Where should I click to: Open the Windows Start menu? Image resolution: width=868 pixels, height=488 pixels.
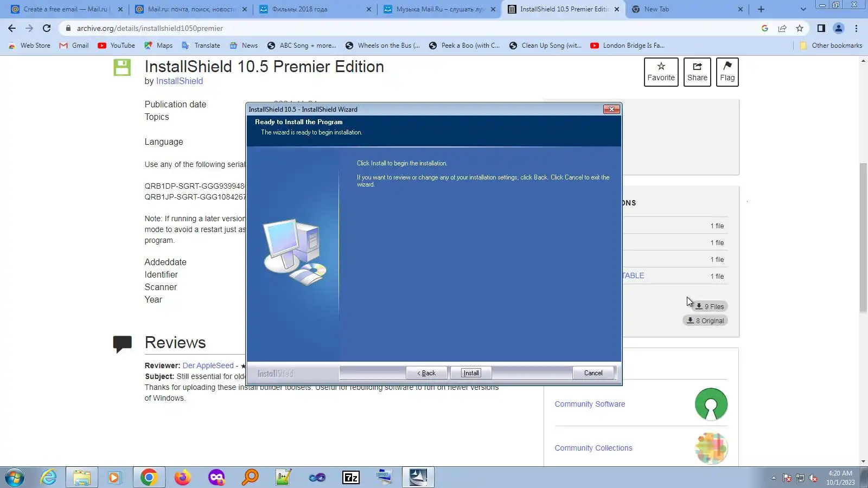15,478
